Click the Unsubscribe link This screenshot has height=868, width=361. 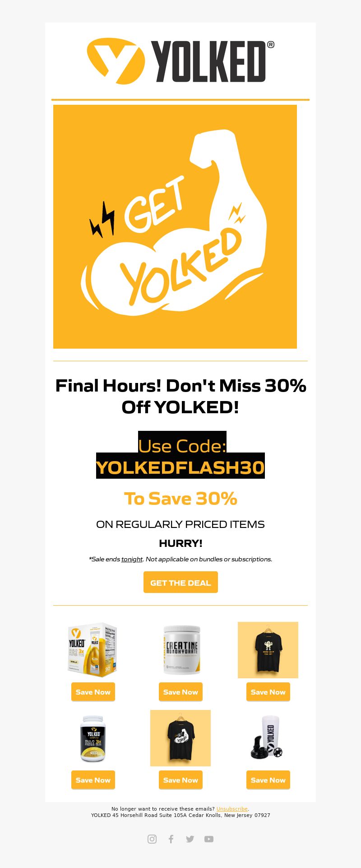click(x=232, y=809)
